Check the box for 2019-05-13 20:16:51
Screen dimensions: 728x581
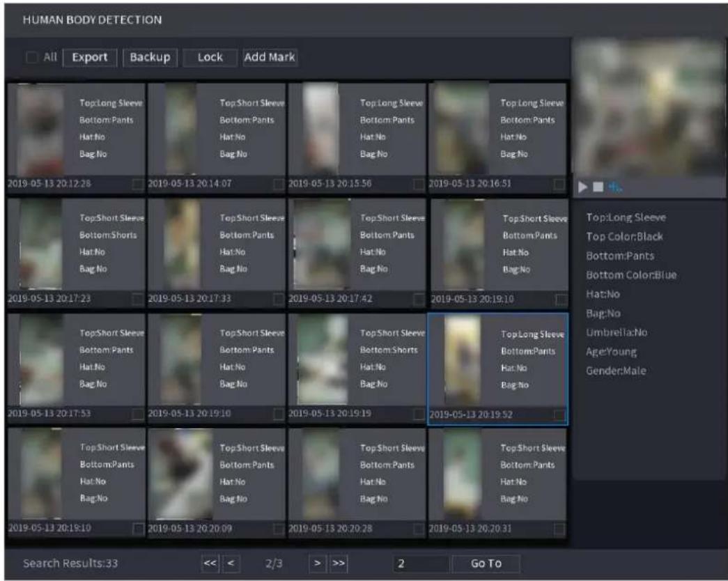coord(559,184)
